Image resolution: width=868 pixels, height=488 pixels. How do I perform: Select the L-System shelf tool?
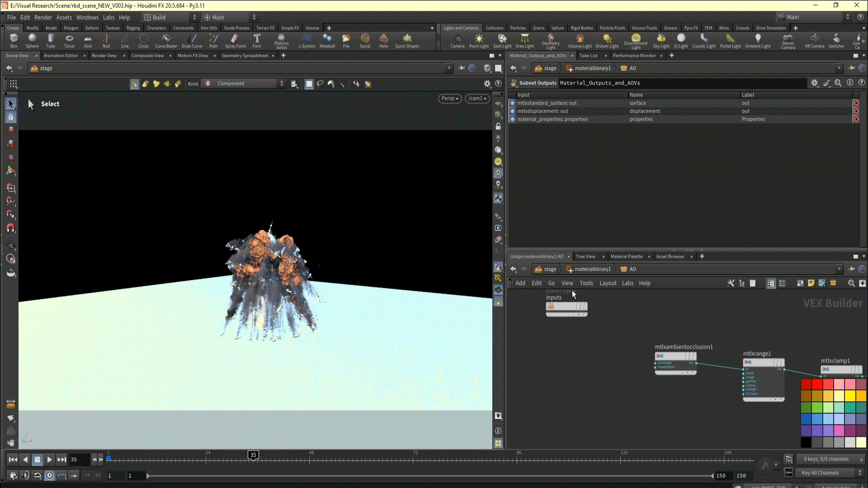(307, 41)
